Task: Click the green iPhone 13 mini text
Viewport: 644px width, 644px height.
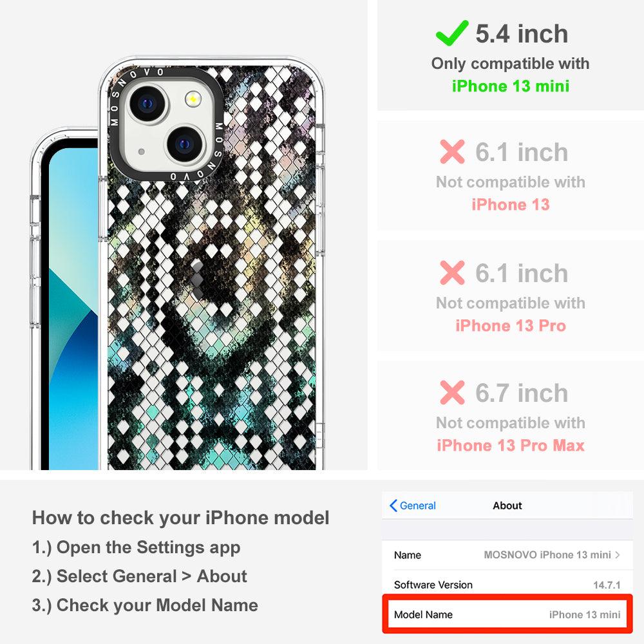Action: tap(511, 86)
